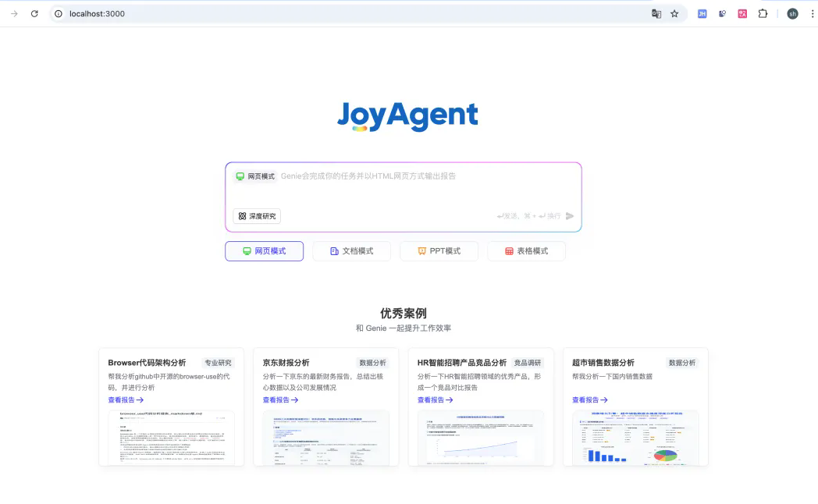Image resolution: width=818 pixels, height=504 pixels.
Task: Switch to the 表格模式 mode tab
Action: click(x=526, y=251)
